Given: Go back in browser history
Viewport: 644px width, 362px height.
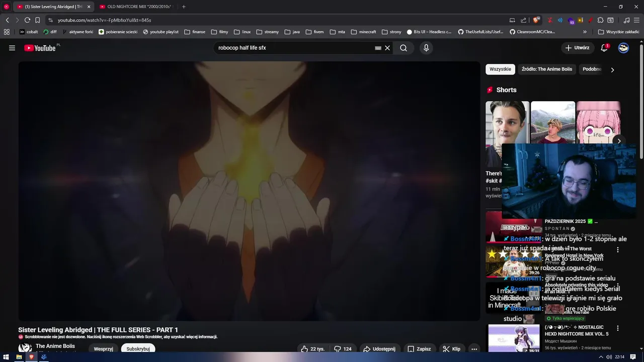Looking at the screenshot, I should pyautogui.click(x=7, y=20).
